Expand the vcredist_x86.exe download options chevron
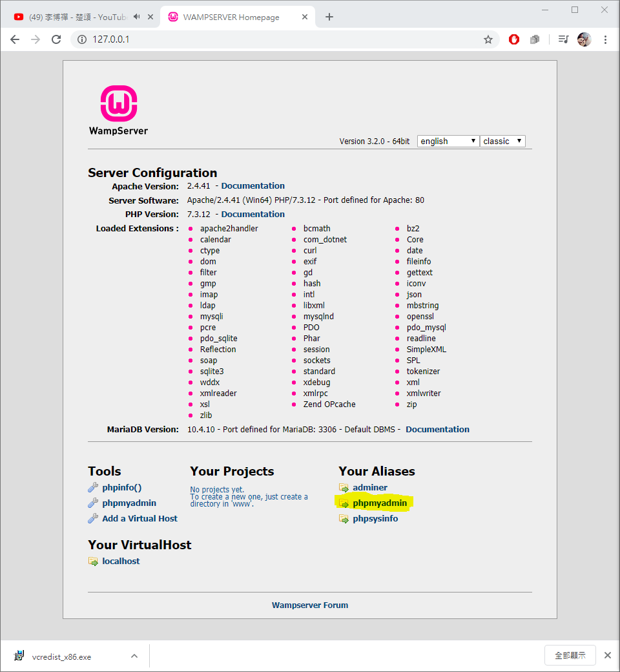The width and height of the screenshot is (620, 672). [134, 656]
